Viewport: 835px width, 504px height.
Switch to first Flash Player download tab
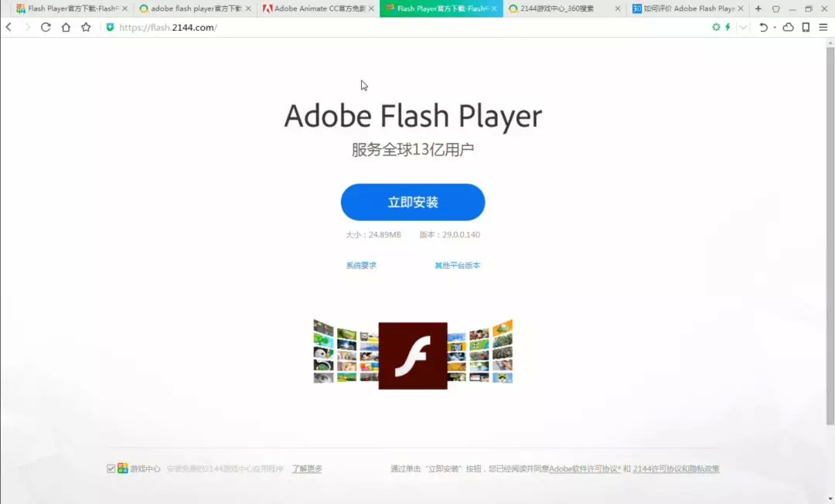[x=71, y=9]
